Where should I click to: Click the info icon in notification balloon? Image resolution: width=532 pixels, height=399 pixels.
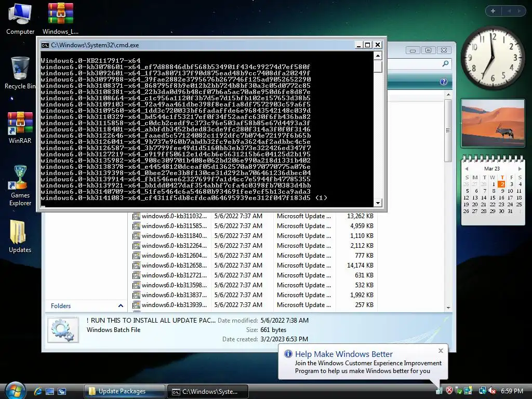click(x=288, y=354)
